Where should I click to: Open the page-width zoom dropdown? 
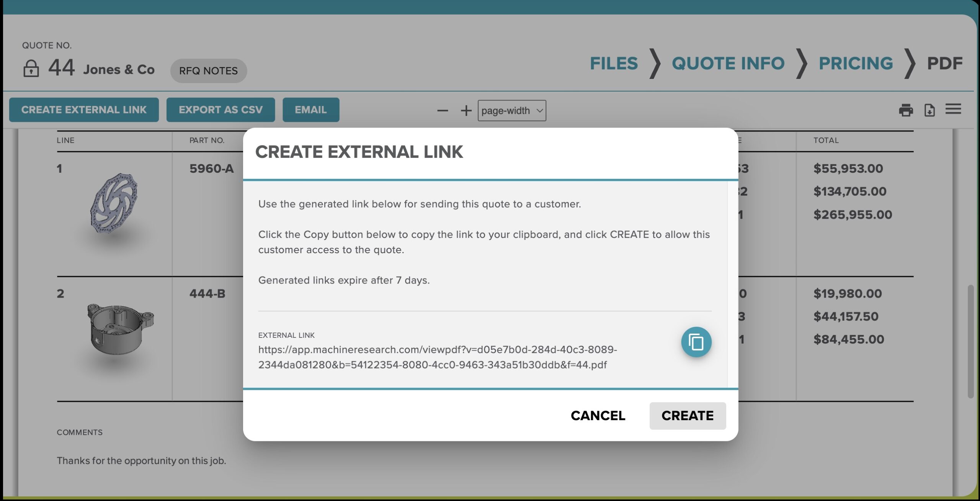pos(511,111)
